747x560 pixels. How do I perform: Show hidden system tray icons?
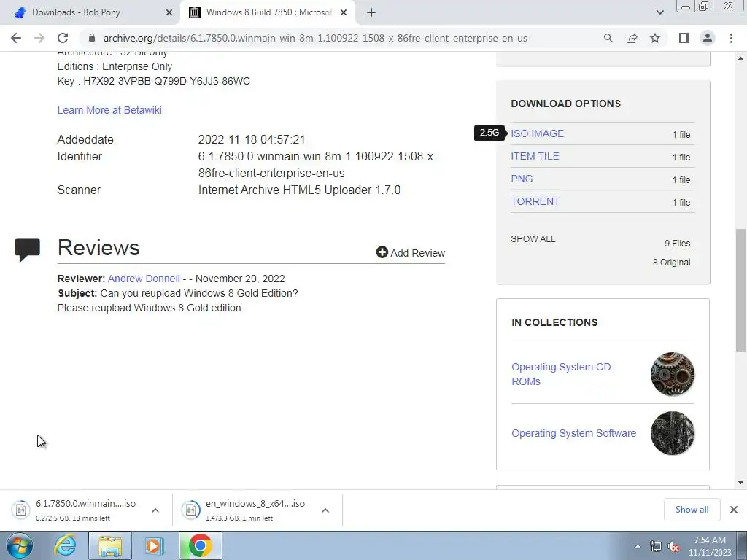point(638,546)
